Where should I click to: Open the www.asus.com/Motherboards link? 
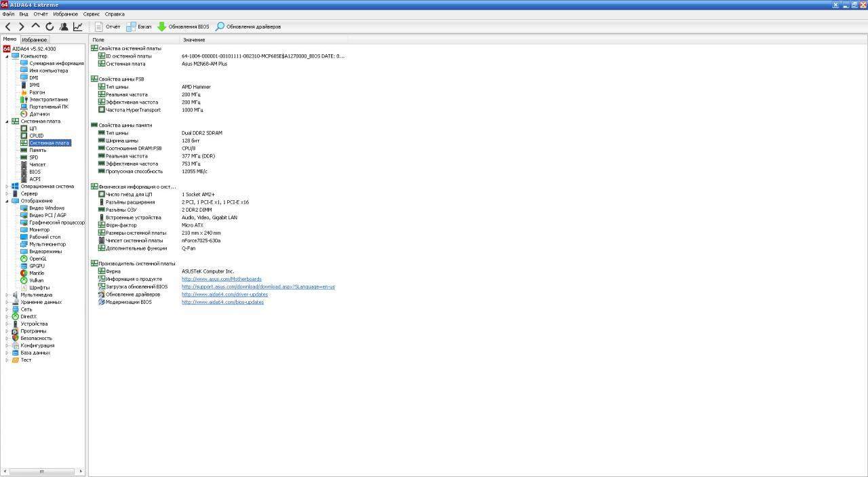[221, 279]
